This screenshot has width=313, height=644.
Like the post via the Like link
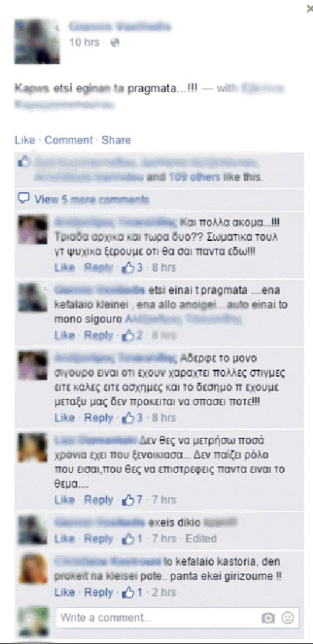pos(24,140)
